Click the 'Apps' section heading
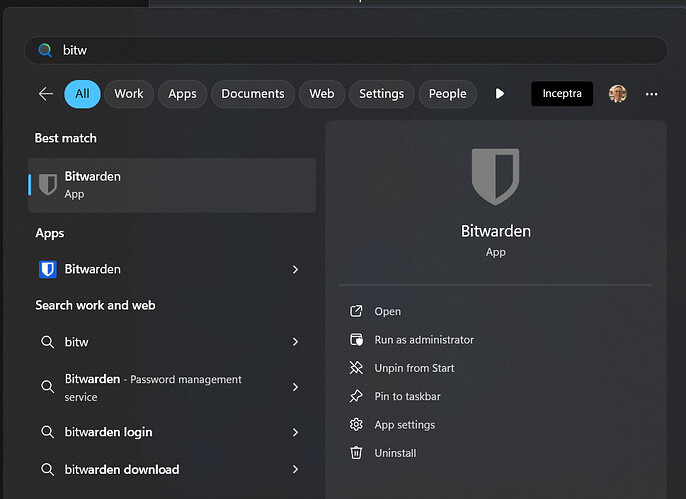The image size is (686, 499). point(50,234)
